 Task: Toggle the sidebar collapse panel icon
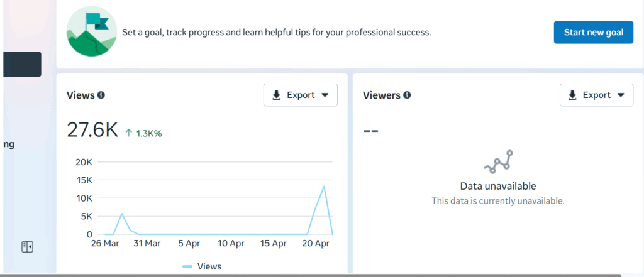tap(27, 246)
